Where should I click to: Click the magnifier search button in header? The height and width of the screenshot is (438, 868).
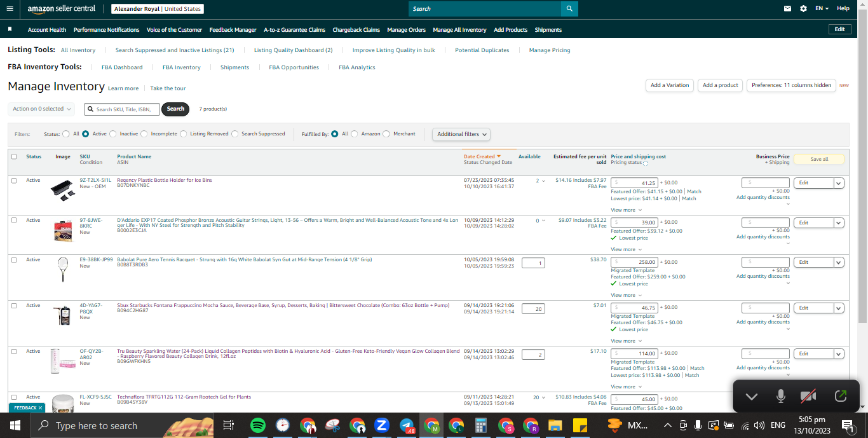(569, 8)
